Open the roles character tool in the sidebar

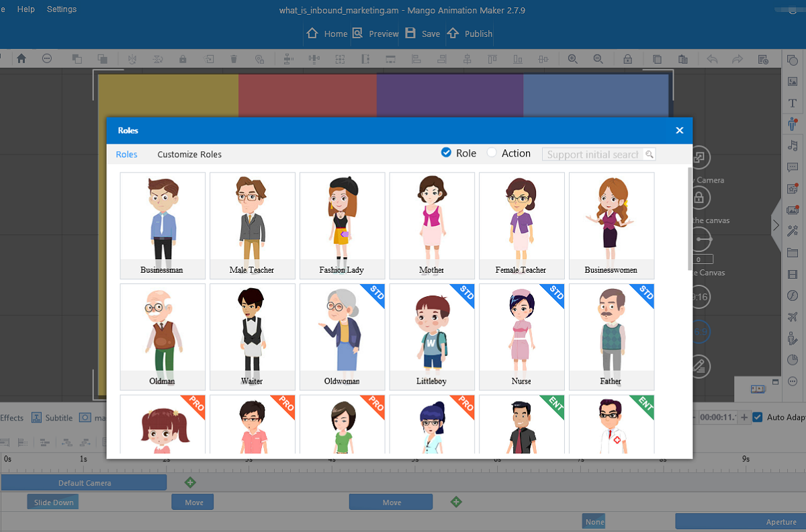[x=793, y=124]
